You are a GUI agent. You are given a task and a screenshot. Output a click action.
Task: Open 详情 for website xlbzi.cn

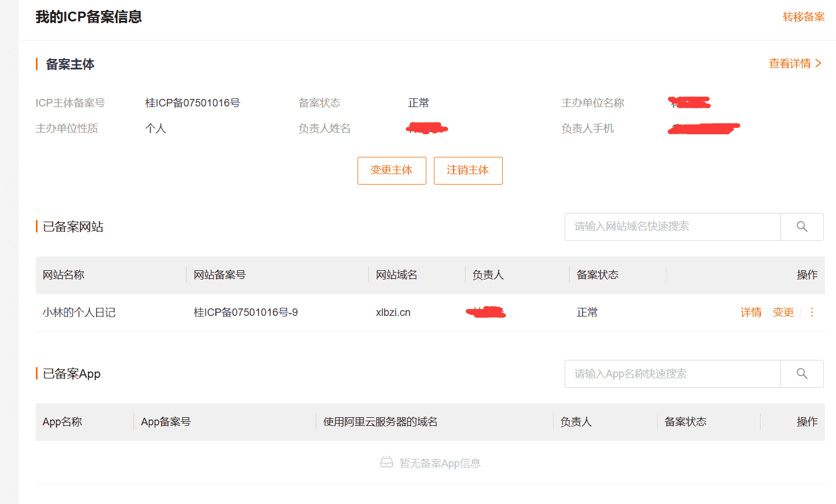751,312
